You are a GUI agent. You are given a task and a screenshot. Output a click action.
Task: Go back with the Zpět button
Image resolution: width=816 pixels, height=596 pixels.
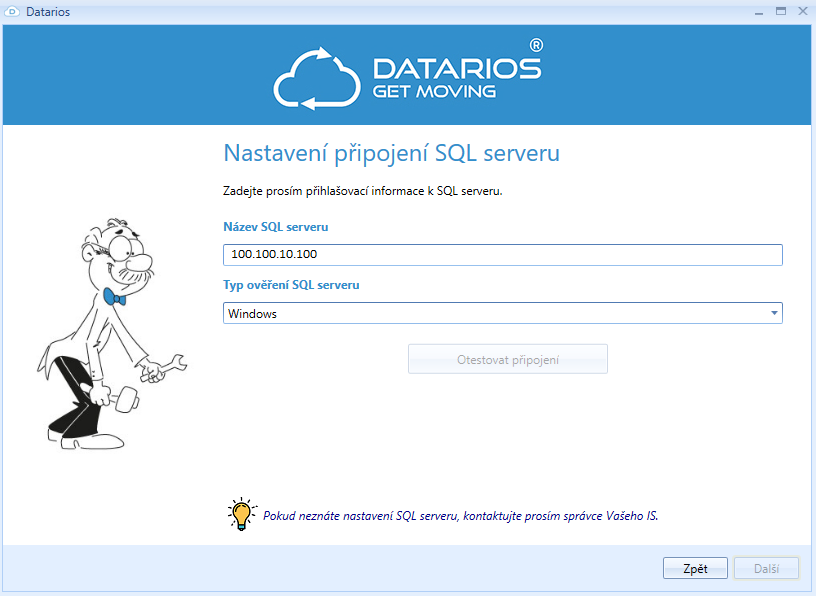click(x=695, y=568)
